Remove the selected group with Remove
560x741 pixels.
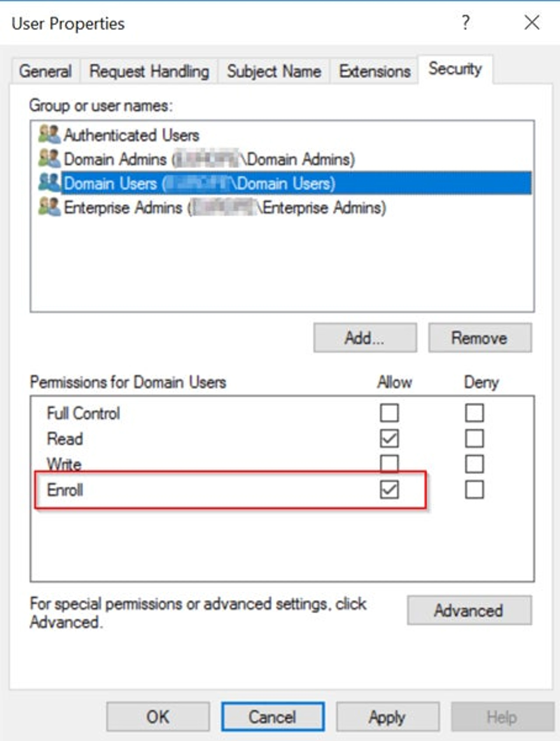[480, 338]
